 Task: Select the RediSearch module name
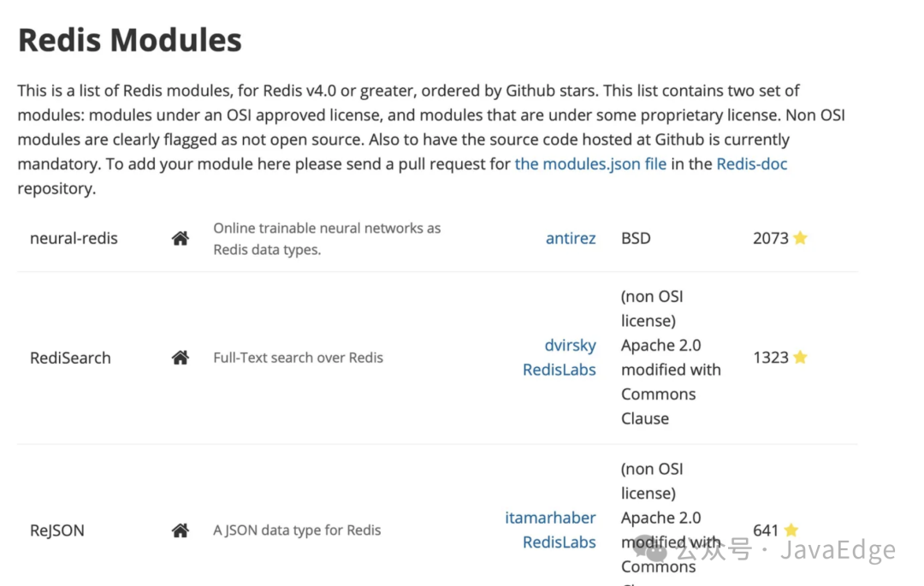click(x=70, y=358)
